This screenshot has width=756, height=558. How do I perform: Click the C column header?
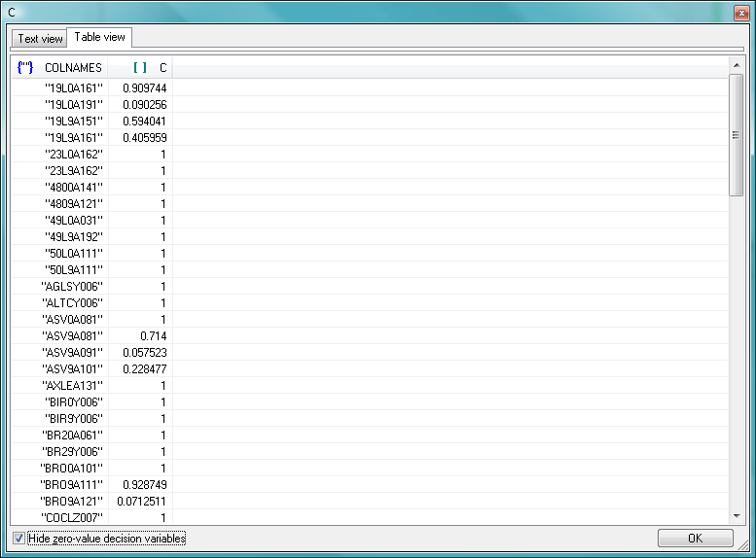[162, 68]
